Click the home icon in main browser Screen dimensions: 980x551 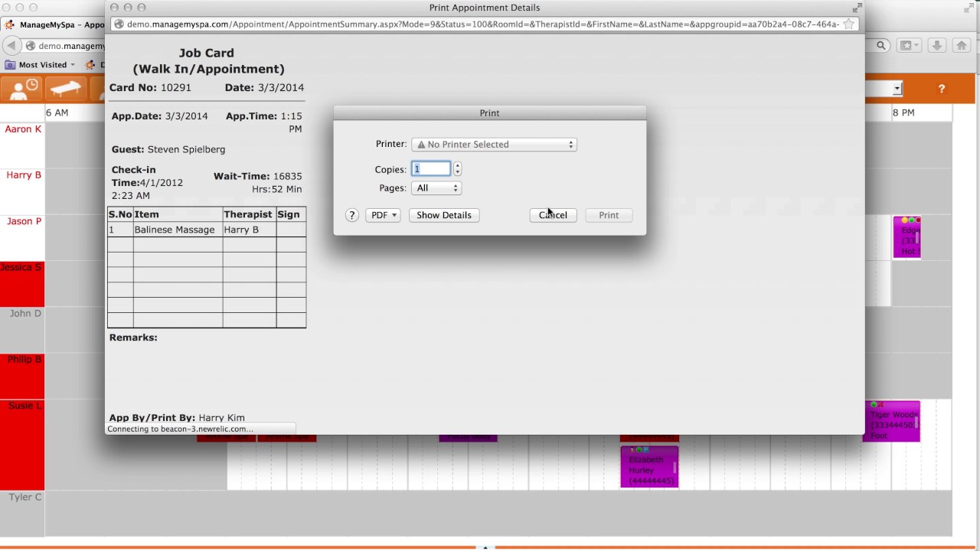tap(962, 46)
